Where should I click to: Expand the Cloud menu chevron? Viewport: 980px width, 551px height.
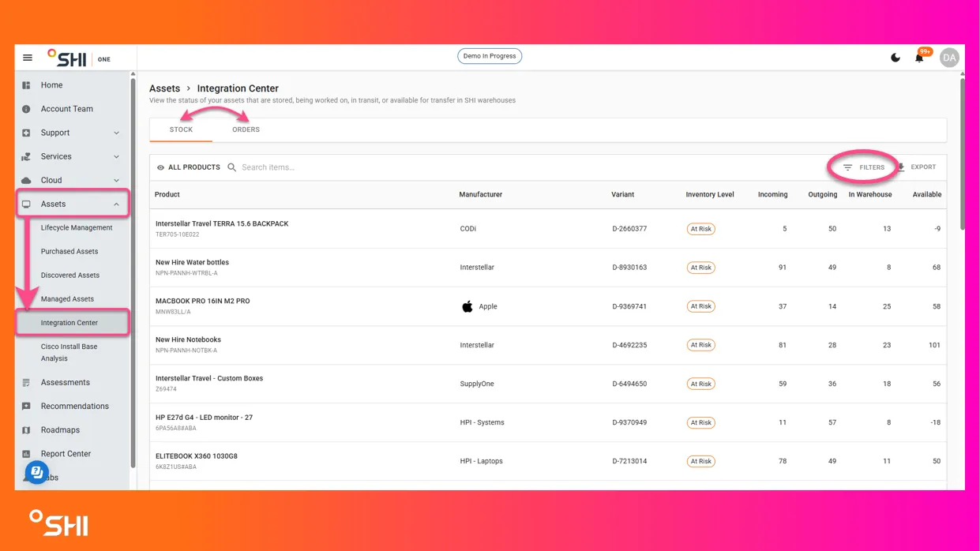click(x=116, y=180)
